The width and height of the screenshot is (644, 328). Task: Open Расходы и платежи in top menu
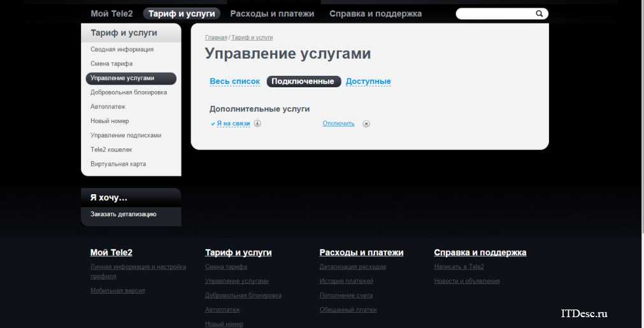tap(272, 13)
